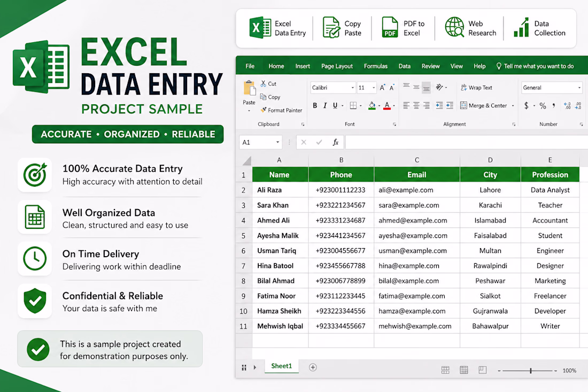Click the Select All corner triangle
Image resolution: width=588 pixels, height=392 pixels.
246,161
